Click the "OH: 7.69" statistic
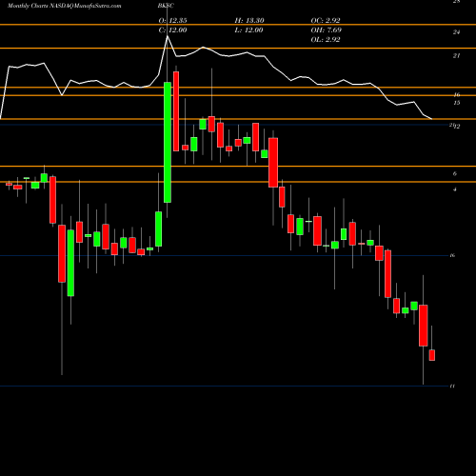The image size is (476, 476). (x=327, y=30)
